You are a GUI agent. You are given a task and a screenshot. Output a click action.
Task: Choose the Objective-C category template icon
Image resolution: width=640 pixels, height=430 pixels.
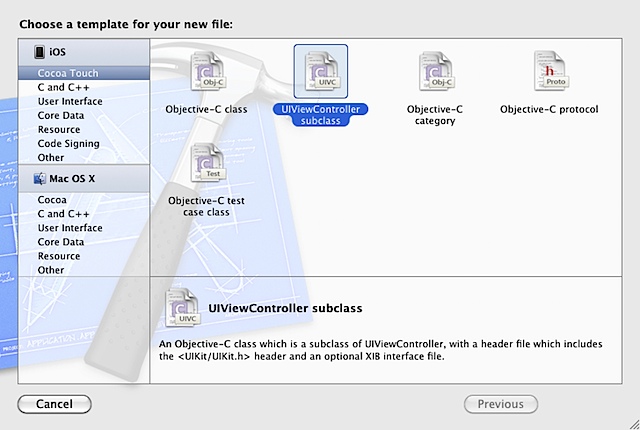point(433,73)
